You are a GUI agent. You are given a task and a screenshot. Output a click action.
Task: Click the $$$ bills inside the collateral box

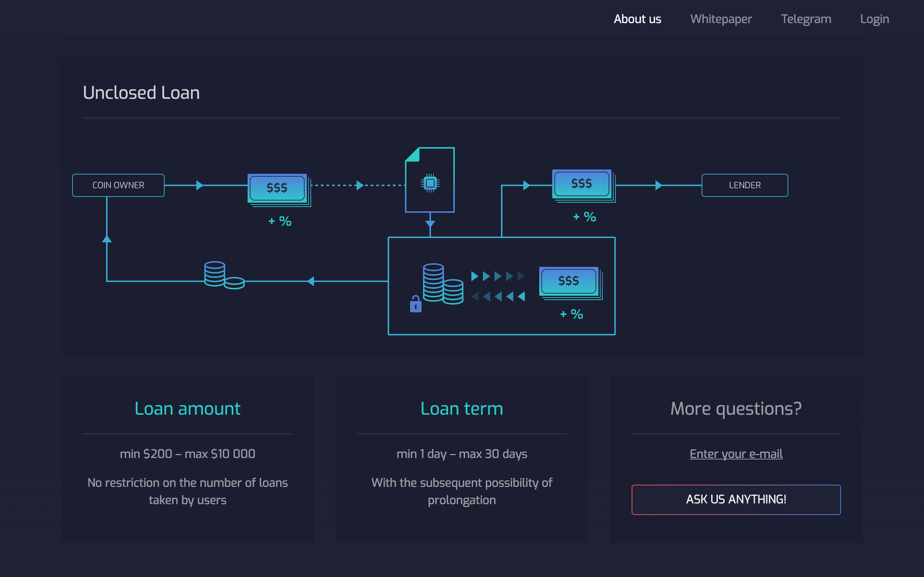(569, 281)
